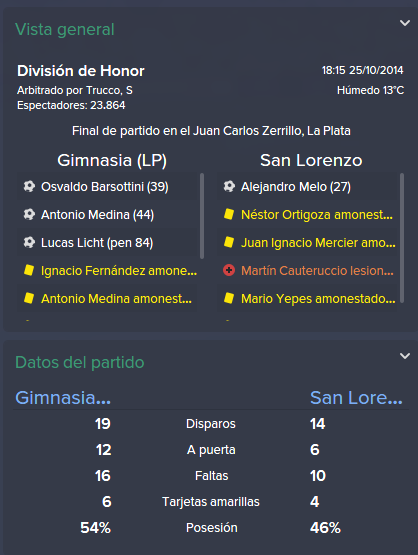Open the Gimnasia team link in match stats
This screenshot has height=555, width=418.
63,397
